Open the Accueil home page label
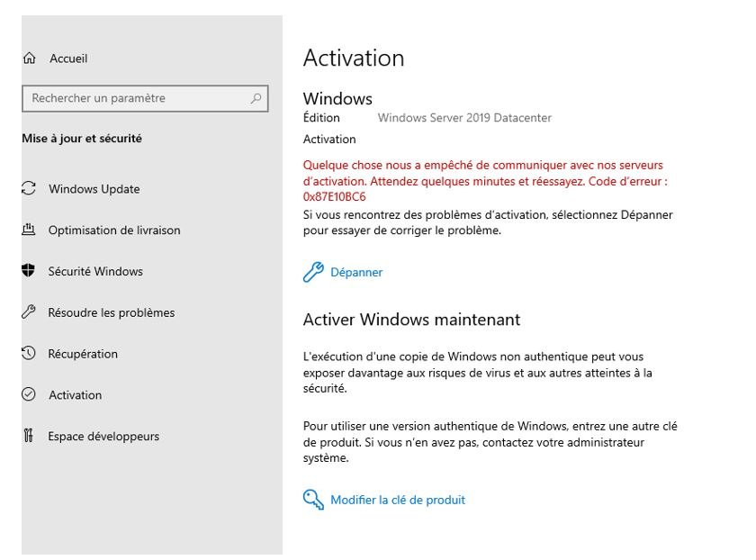Screen dimensions: 756x560 pos(68,59)
